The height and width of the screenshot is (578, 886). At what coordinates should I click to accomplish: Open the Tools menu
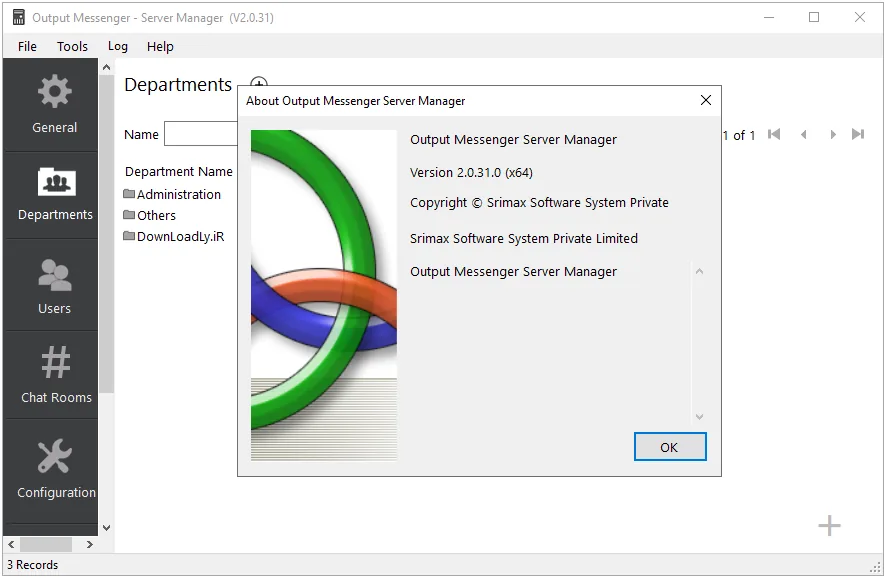72,46
